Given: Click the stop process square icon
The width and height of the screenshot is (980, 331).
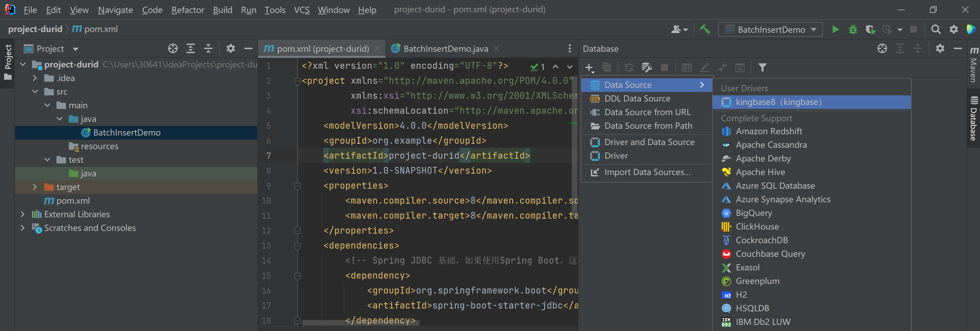Looking at the screenshot, I should pyautogui.click(x=913, y=29).
